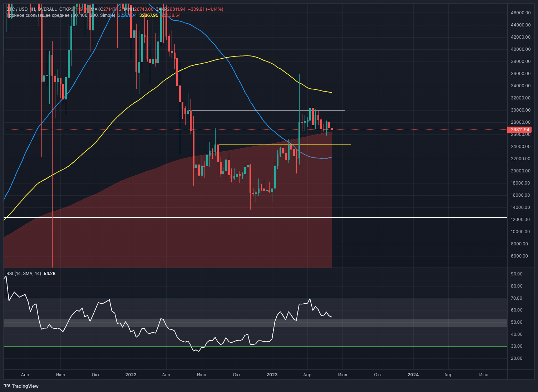Viewport: 538px width, 392px height.
Task: Click the TradingView logo icon
Action: (x=7, y=386)
